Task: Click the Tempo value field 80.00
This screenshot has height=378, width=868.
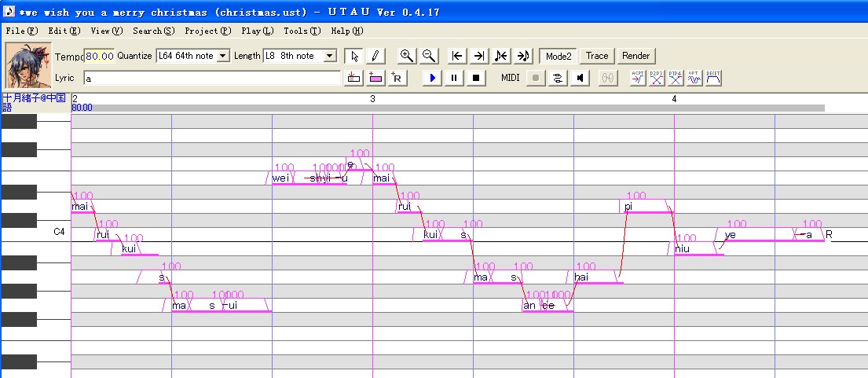Action: coord(100,56)
